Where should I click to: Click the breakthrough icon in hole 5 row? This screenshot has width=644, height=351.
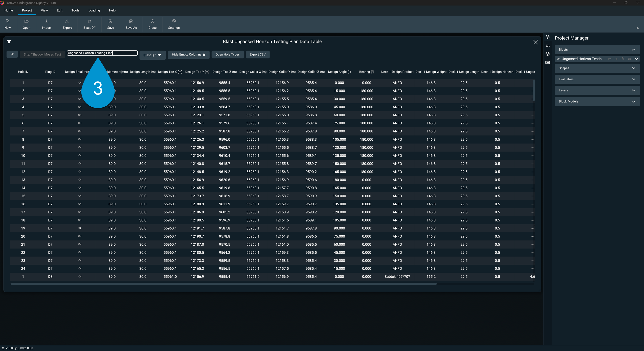(80, 115)
